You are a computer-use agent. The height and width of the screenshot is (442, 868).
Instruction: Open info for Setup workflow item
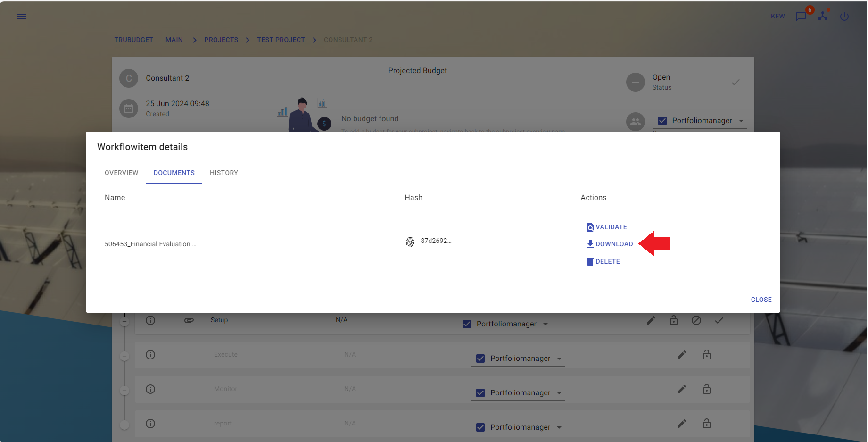[x=150, y=320]
